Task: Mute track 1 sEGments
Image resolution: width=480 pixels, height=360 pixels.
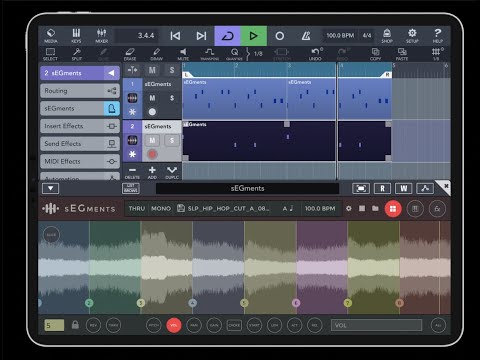Action: click(x=152, y=98)
